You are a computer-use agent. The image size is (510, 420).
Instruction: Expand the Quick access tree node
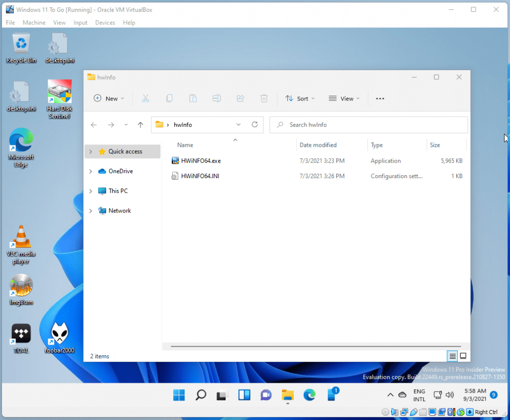coord(90,152)
